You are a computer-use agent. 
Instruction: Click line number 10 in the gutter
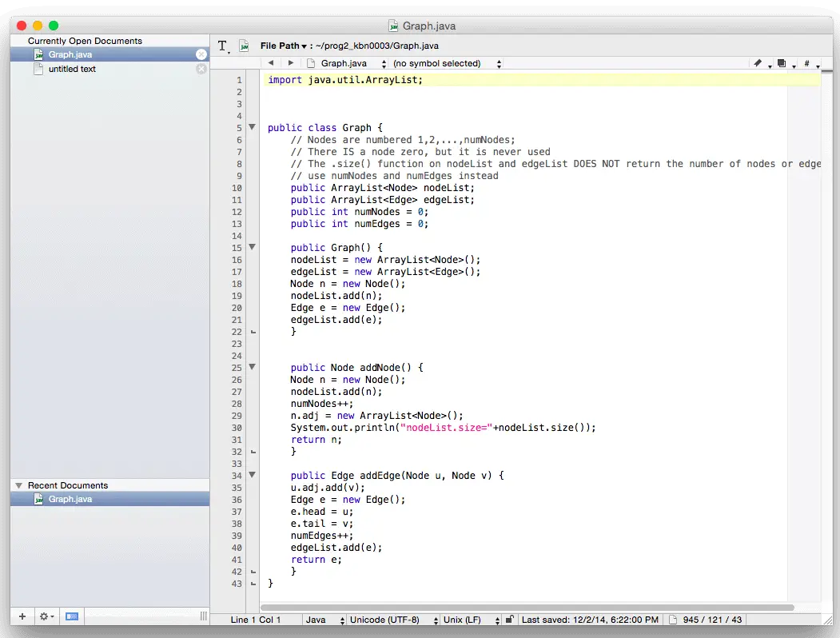tap(237, 188)
